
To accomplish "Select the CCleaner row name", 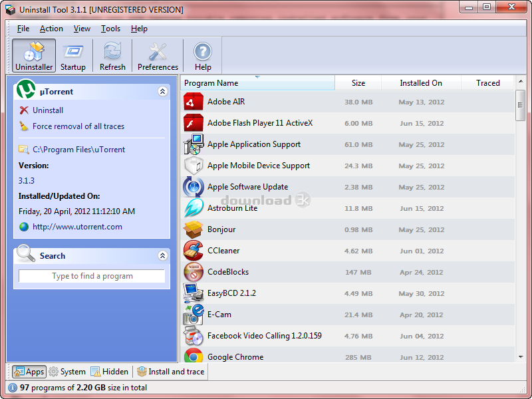I will point(223,251).
